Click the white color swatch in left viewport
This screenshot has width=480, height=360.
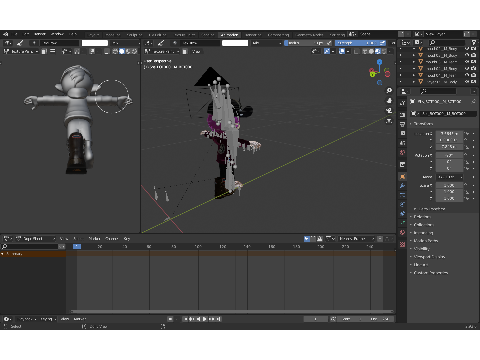click(95, 43)
